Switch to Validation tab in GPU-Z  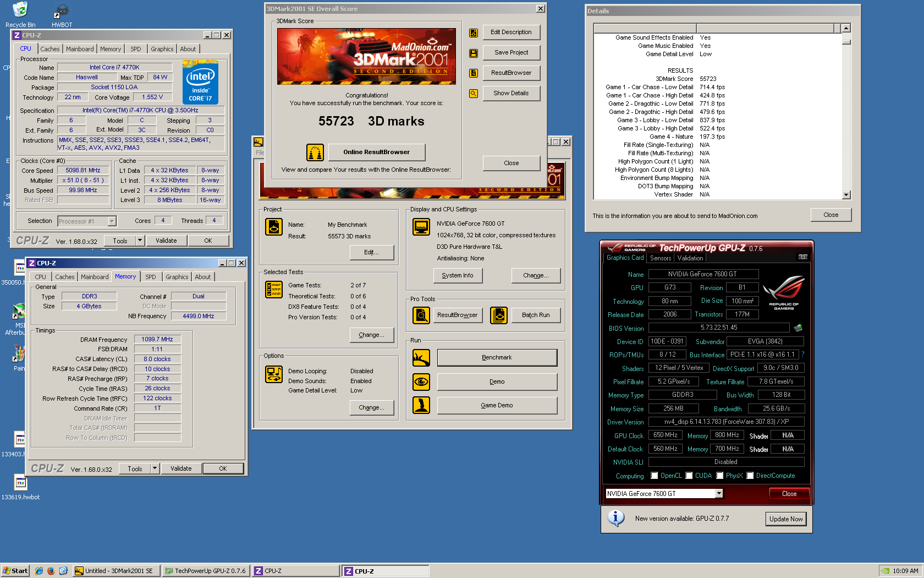690,258
